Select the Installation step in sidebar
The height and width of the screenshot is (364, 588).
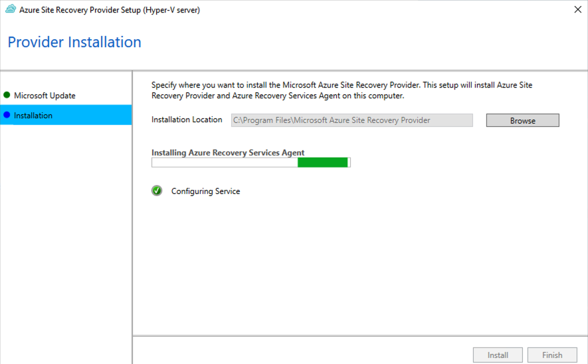click(66, 115)
